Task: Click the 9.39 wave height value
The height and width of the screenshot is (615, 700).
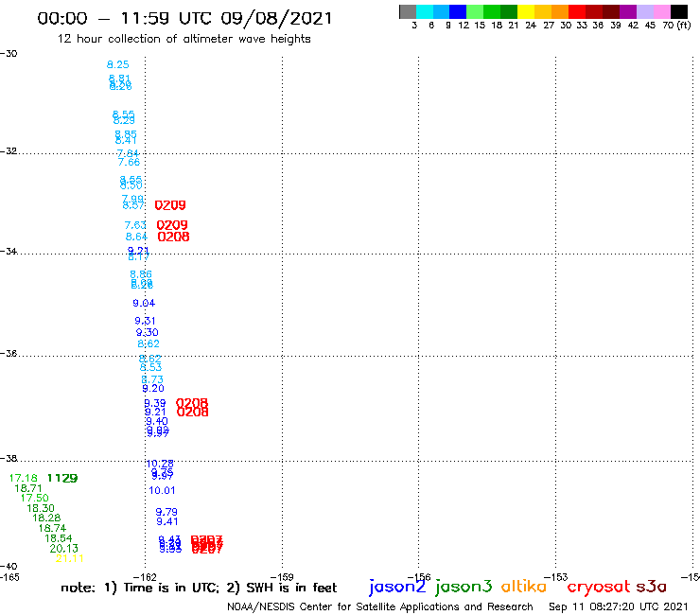Action: pos(155,403)
